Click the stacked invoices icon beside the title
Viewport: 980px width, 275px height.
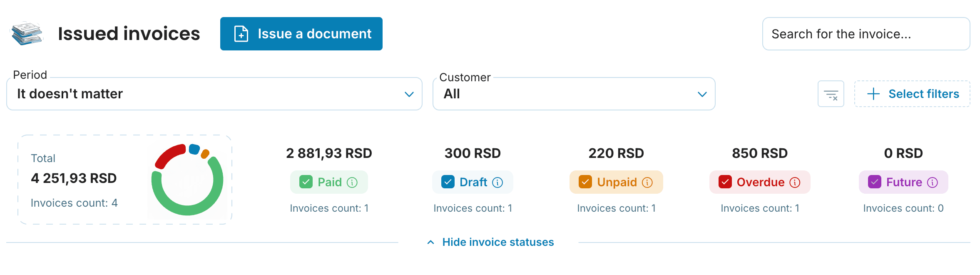[x=27, y=33]
